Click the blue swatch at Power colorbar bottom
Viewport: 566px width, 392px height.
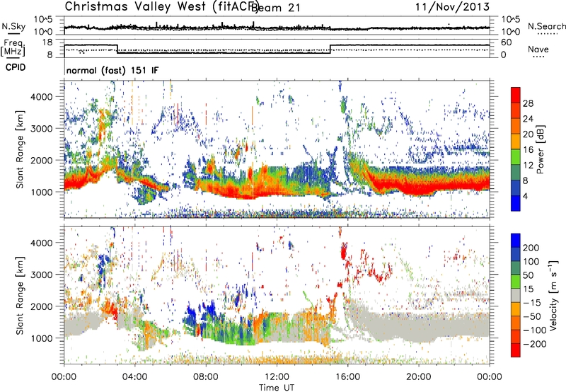tap(516, 203)
